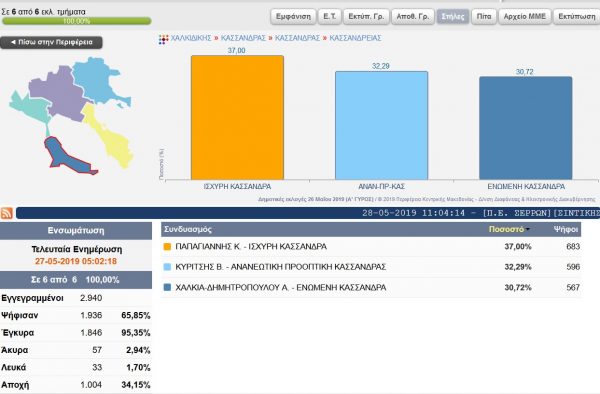This screenshot has height=394, width=600.
Task: Click the Αρχείο ΜΜΕ button
Action: pos(525,16)
